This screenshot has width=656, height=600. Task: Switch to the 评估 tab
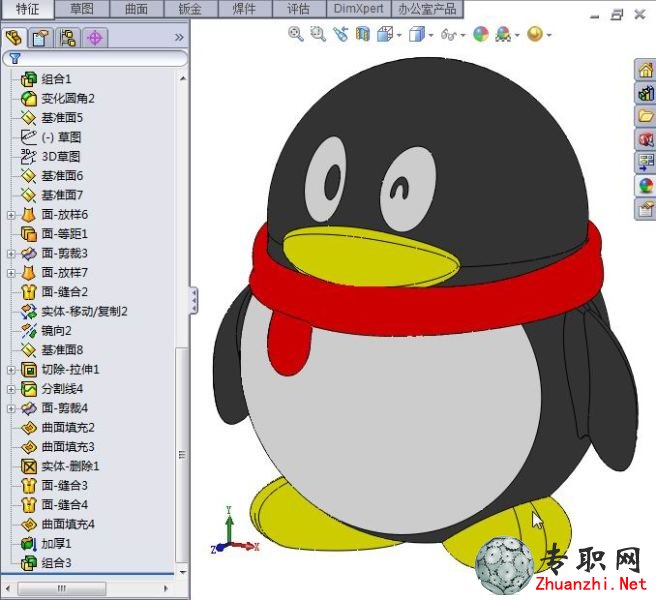pos(299,9)
